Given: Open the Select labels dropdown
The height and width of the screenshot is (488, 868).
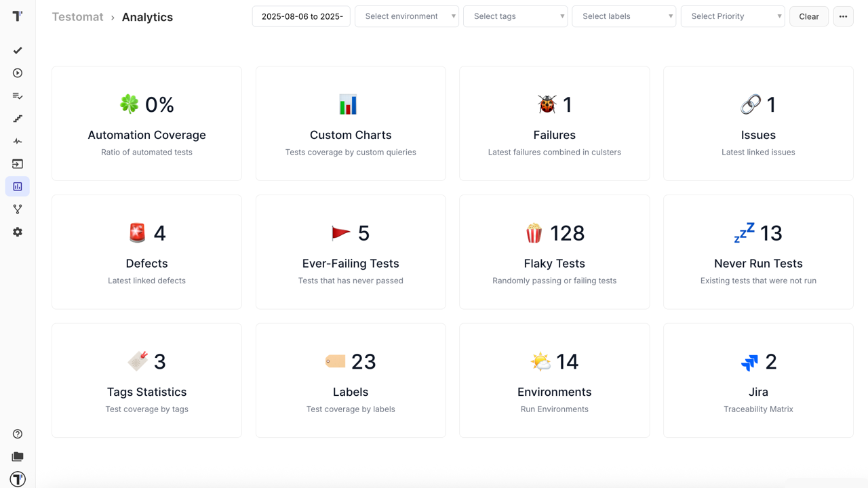Looking at the screenshot, I should pyautogui.click(x=624, y=16).
